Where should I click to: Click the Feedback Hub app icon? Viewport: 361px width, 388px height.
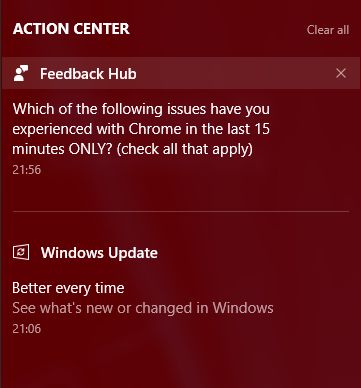coord(21,73)
